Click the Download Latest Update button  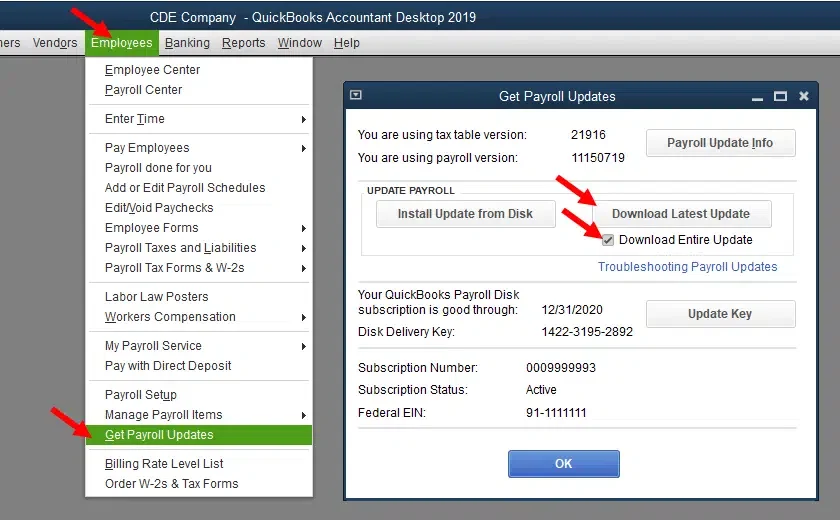coord(681,214)
